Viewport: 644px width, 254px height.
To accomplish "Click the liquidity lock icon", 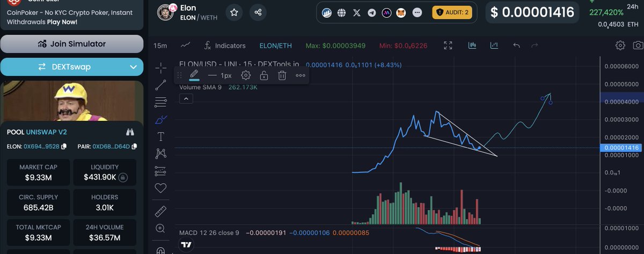I will coord(123,177).
